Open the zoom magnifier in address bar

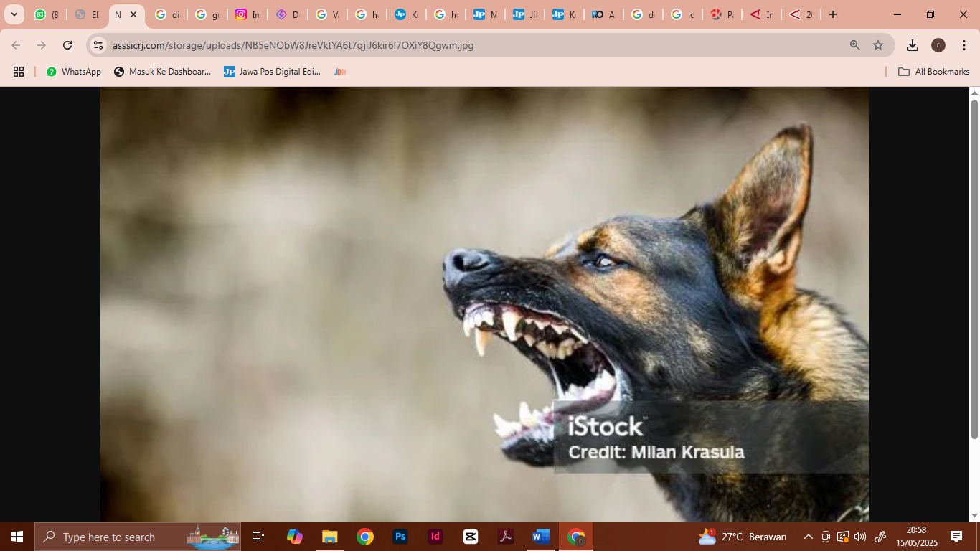(x=855, y=45)
